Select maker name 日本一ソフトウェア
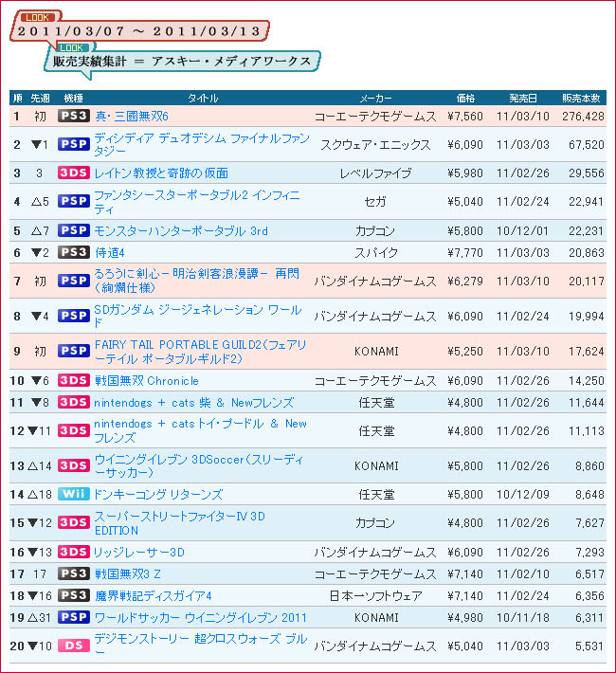This screenshot has width=616, height=673. (375, 596)
